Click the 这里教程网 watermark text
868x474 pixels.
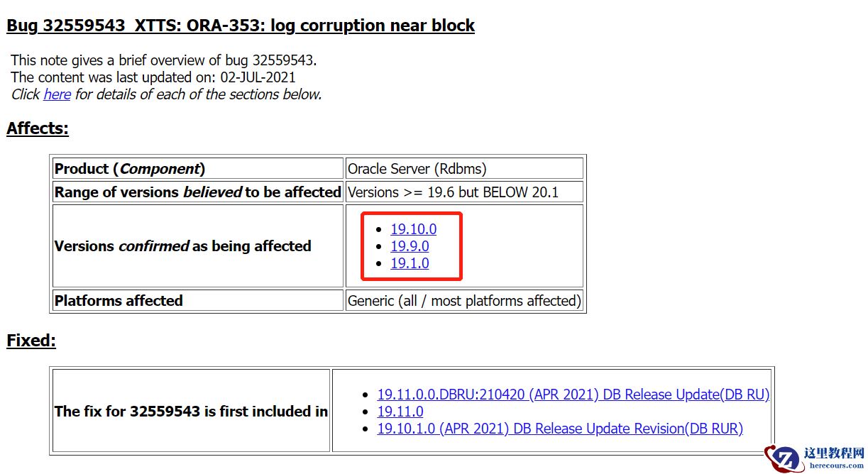[834, 453]
